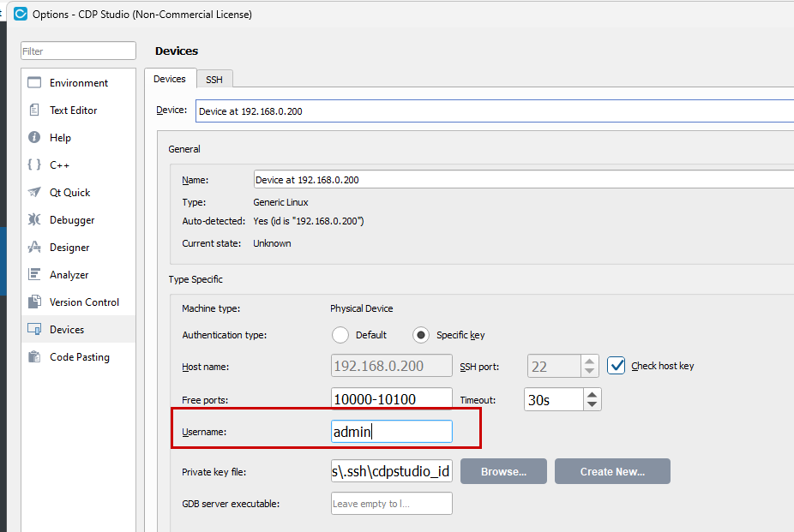
Task: Click the CDP Studio logo icon in title bar
Action: (21, 14)
